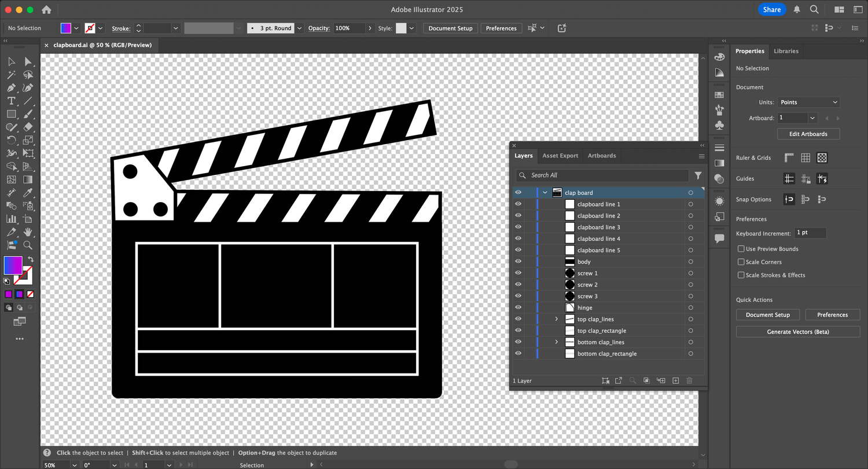This screenshot has height=469, width=868.
Task: Select the Column Graph tool
Action: (x=11, y=219)
